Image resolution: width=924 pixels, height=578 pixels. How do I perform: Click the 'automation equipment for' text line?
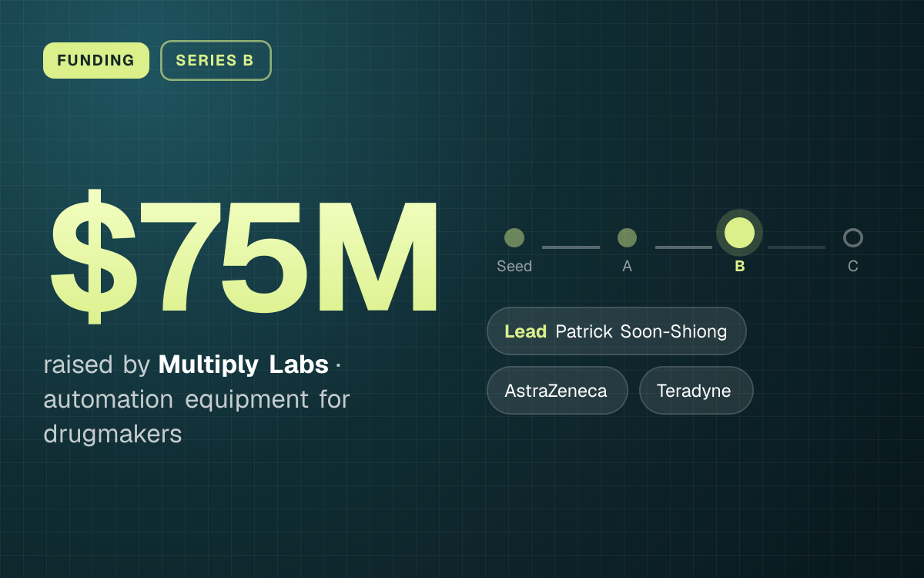(196, 400)
